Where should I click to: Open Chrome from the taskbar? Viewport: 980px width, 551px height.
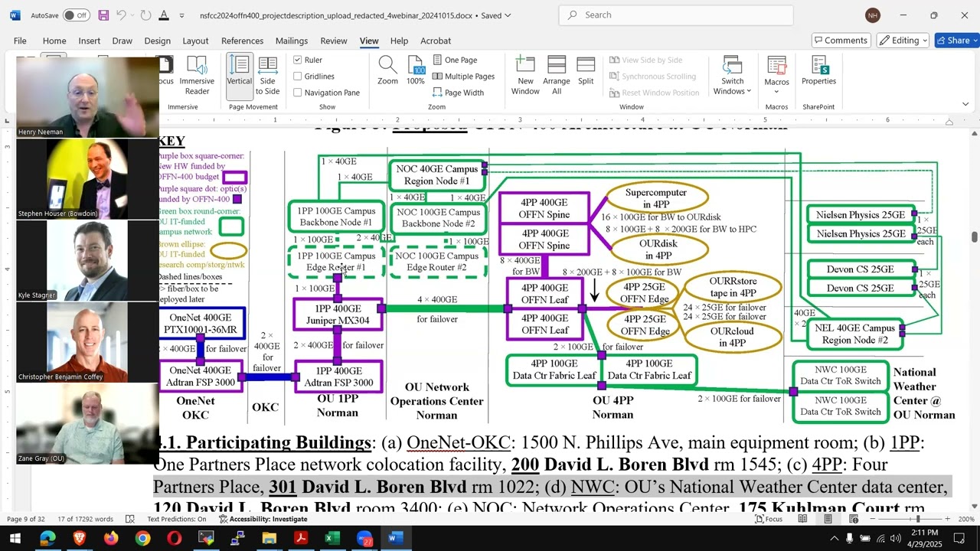(143, 539)
